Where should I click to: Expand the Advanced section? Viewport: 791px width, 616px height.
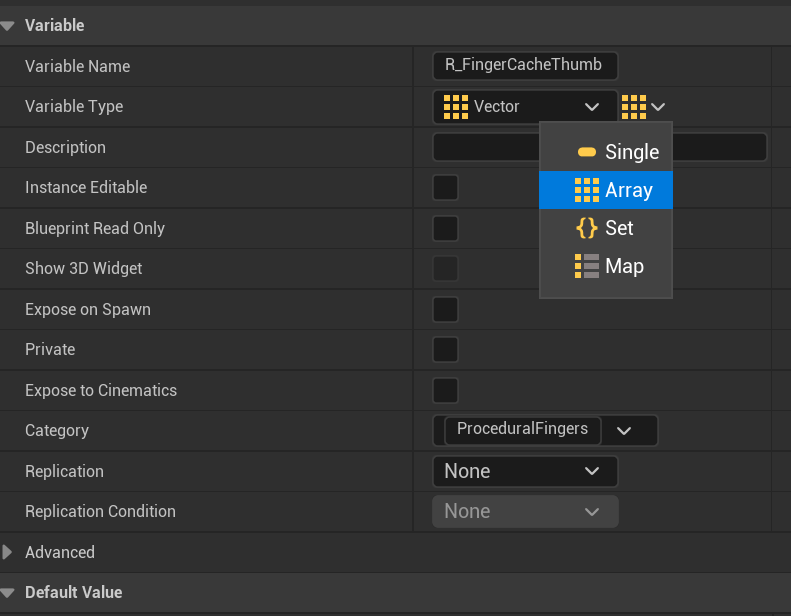(x=9, y=552)
